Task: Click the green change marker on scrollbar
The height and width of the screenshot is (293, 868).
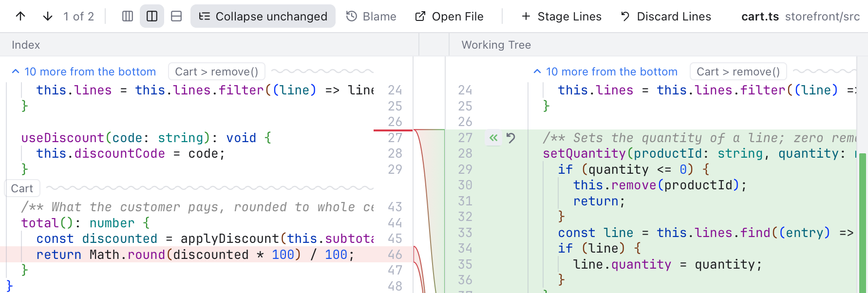Action: click(863, 223)
